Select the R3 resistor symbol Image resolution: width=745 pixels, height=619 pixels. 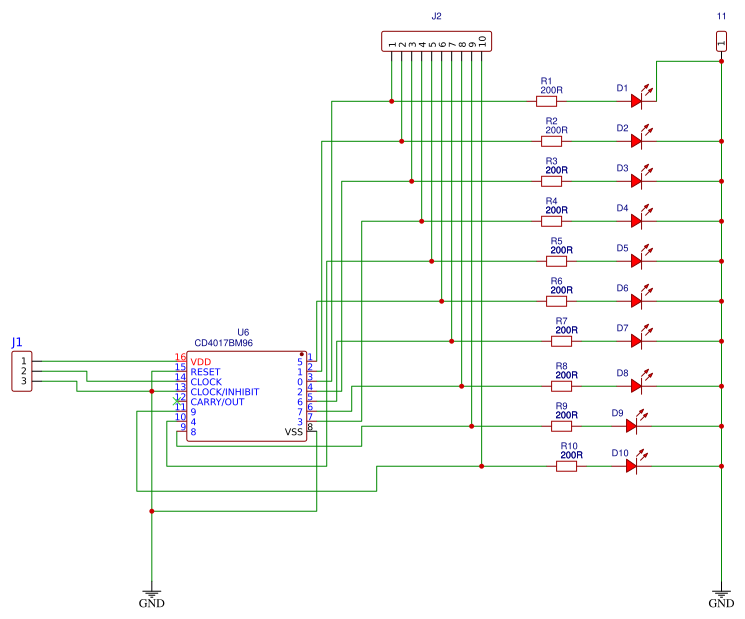click(552, 181)
